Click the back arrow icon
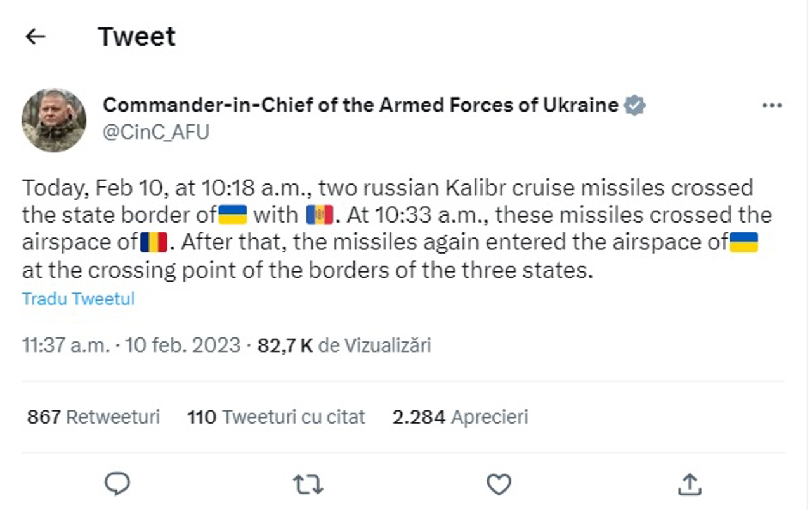This screenshot has width=812, height=510. [x=36, y=37]
